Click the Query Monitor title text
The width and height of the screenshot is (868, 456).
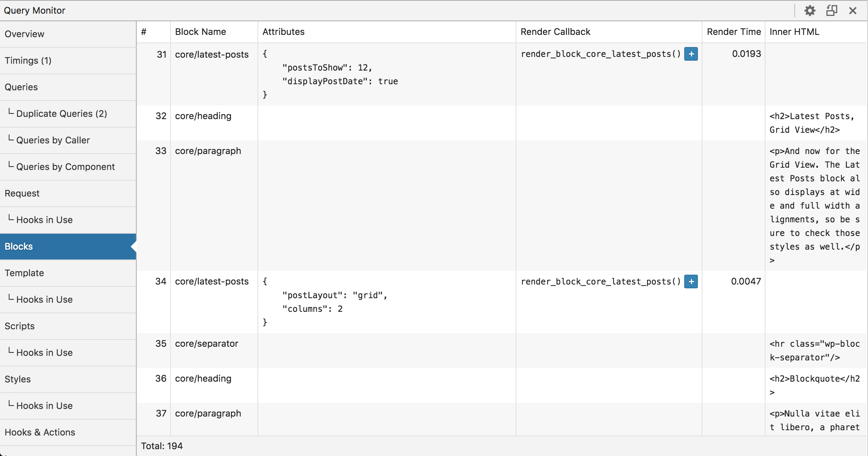pos(35,11)
